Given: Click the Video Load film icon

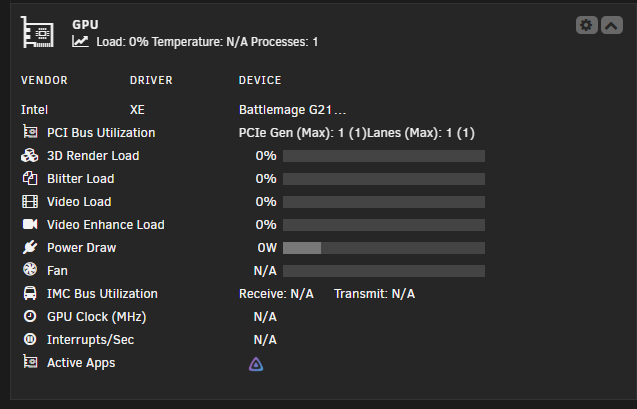Looking at the screenshot, I should (x=30, y=201).
